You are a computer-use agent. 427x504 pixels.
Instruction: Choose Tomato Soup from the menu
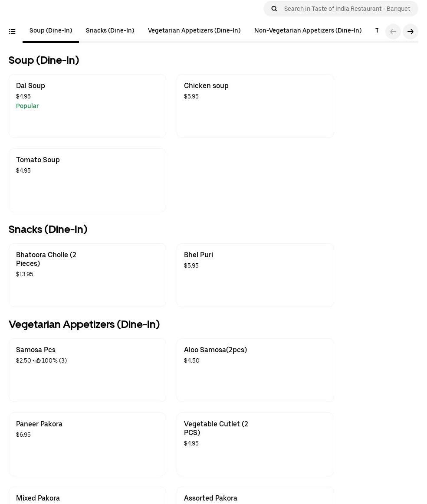(x=87, y=180)
